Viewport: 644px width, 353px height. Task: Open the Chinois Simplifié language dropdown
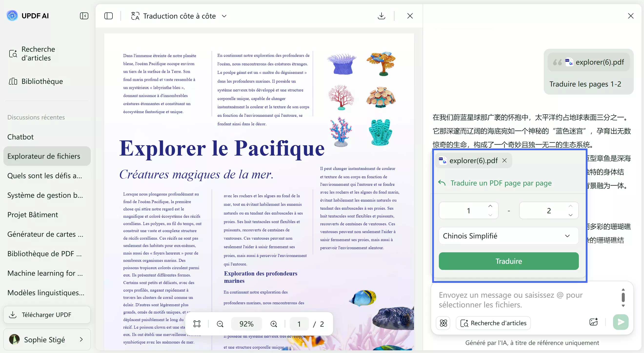pos(509,236)
